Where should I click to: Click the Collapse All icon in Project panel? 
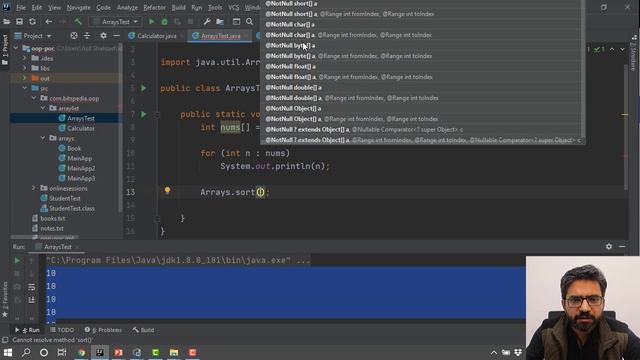87,36
